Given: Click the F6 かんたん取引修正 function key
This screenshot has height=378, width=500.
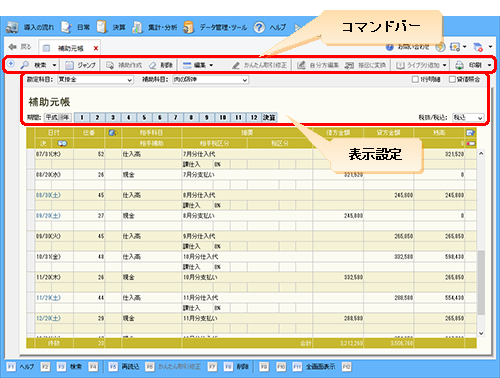Looking at the screenshot, I should (173, 367).
